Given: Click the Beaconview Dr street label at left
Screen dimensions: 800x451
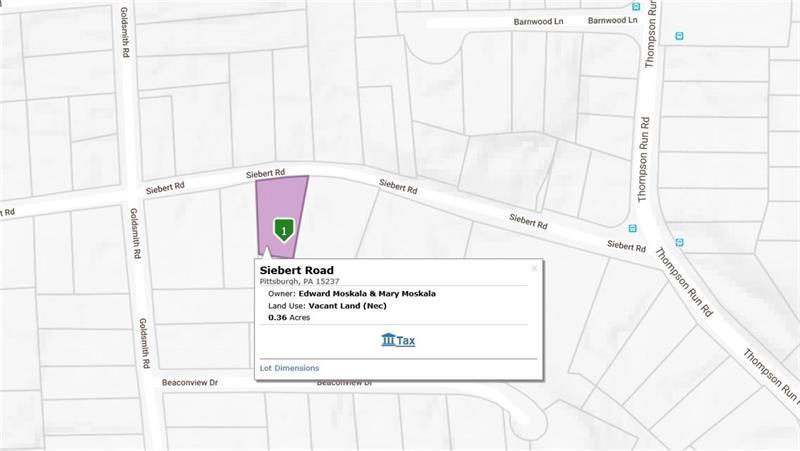Looking at the screenshot, I should click(x=190, y=383).
